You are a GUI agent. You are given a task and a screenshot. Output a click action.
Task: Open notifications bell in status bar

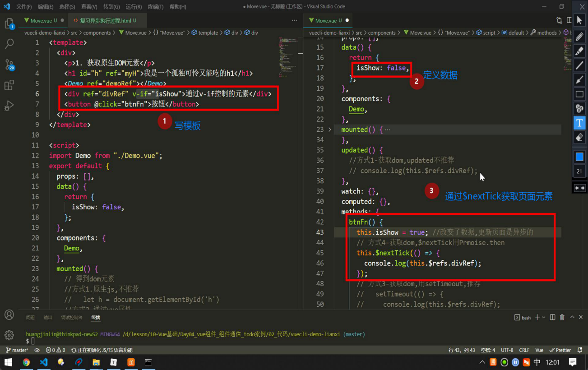click(580, 350)
